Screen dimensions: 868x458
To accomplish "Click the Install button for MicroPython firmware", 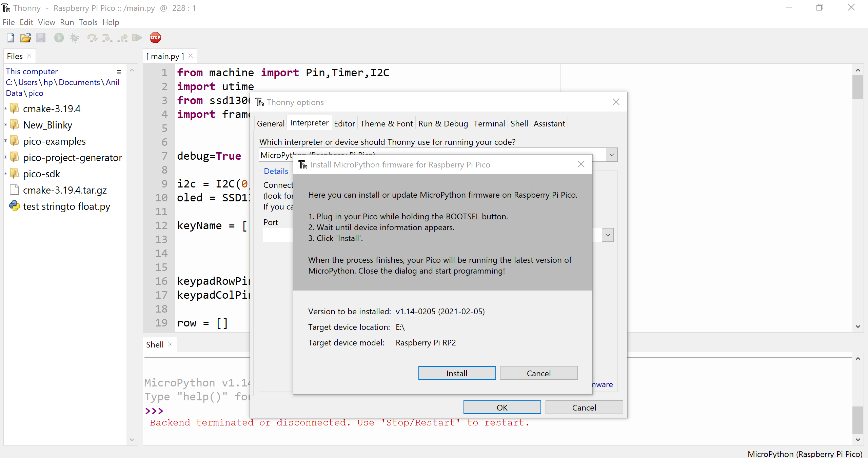I will (x=456, y=373).
